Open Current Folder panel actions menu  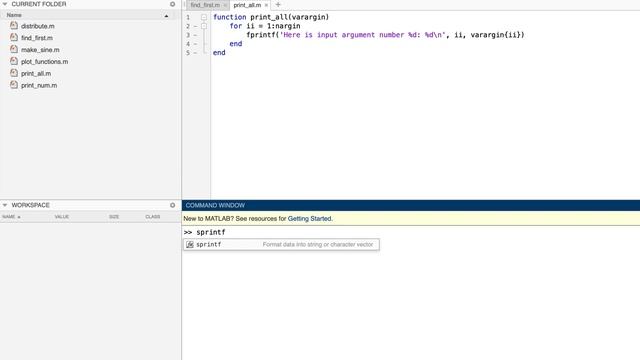tap(173, 4)
